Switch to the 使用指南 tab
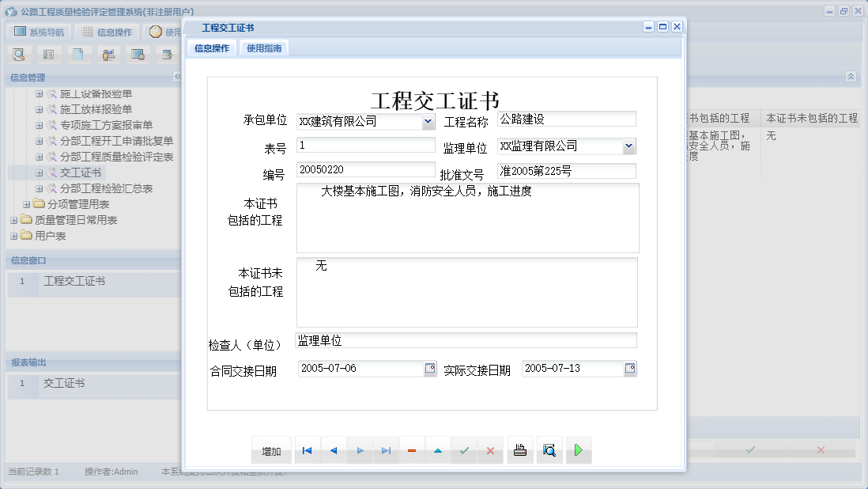868x489 pixels. [x=263, y=47]
